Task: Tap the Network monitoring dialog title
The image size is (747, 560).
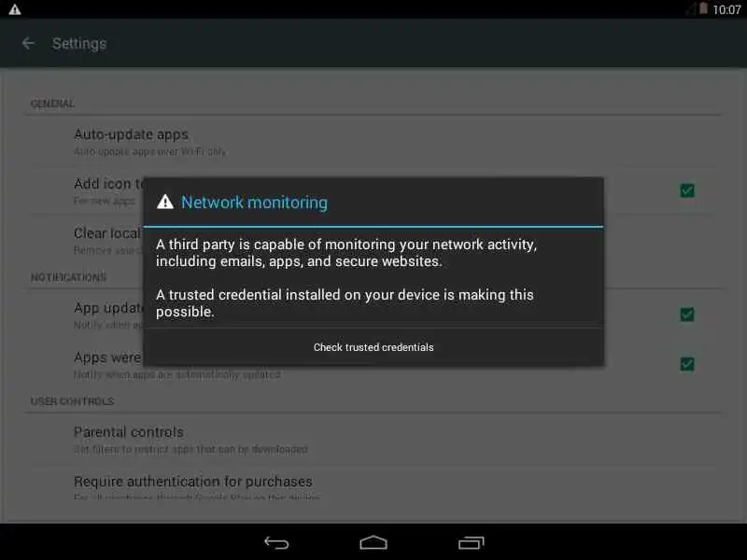Action: click(254, 203)
